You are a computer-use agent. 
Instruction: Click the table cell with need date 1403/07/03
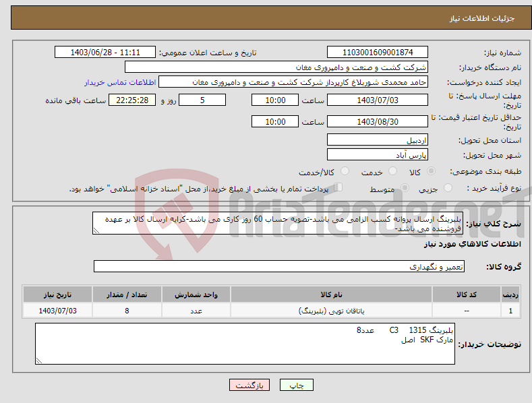point(58,311)
